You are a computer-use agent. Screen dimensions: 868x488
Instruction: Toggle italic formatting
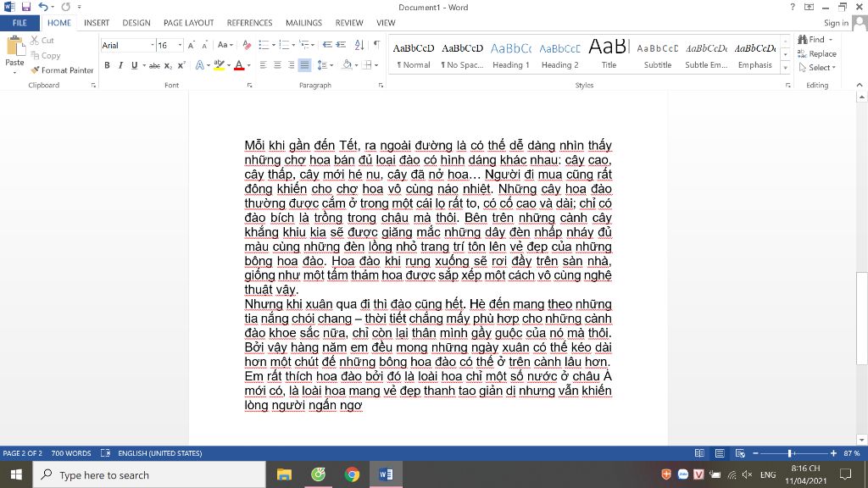click(120, 65)
